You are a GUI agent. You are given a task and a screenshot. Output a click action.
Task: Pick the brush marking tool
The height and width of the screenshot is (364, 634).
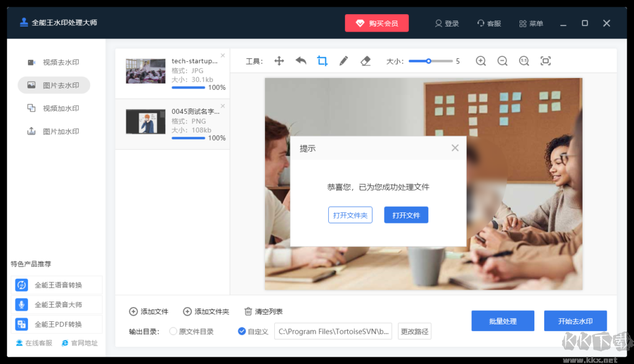pyautogui.click(x=344, y=61)
